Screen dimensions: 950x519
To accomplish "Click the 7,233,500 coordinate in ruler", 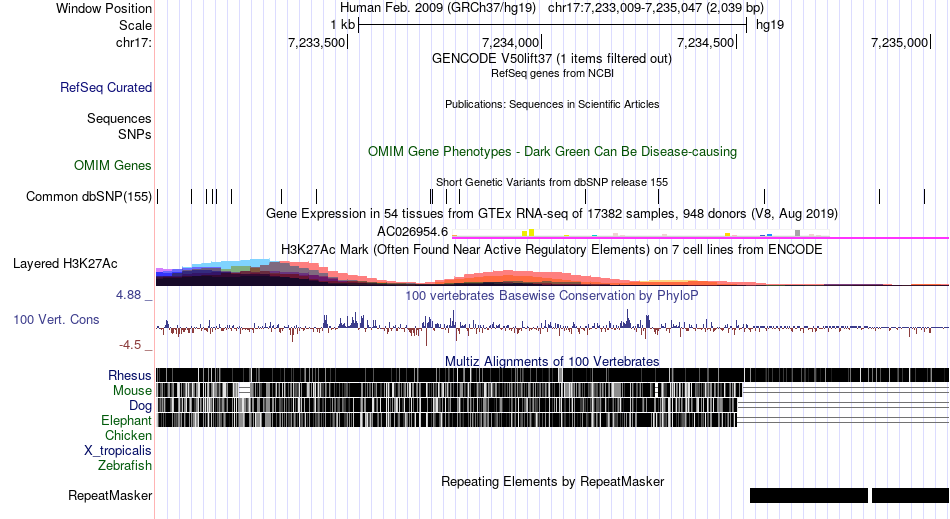I will tap(316, 42).
